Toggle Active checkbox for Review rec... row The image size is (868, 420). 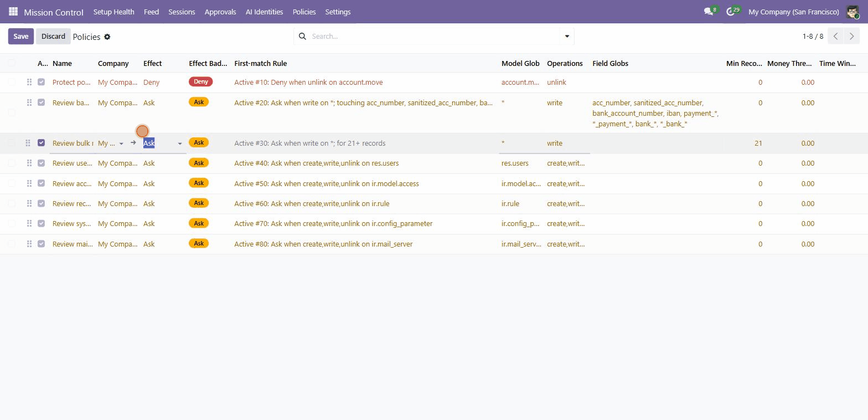41,203
